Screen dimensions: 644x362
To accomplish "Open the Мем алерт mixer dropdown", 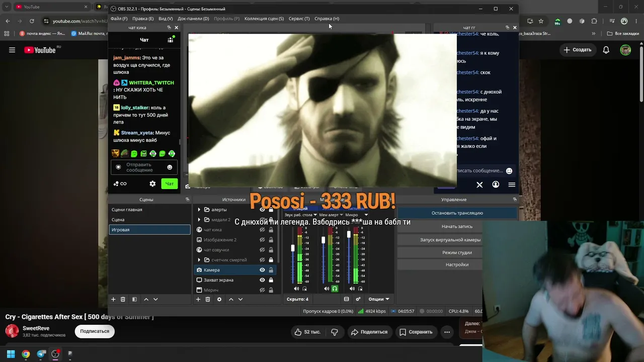I will click(341, 215).
